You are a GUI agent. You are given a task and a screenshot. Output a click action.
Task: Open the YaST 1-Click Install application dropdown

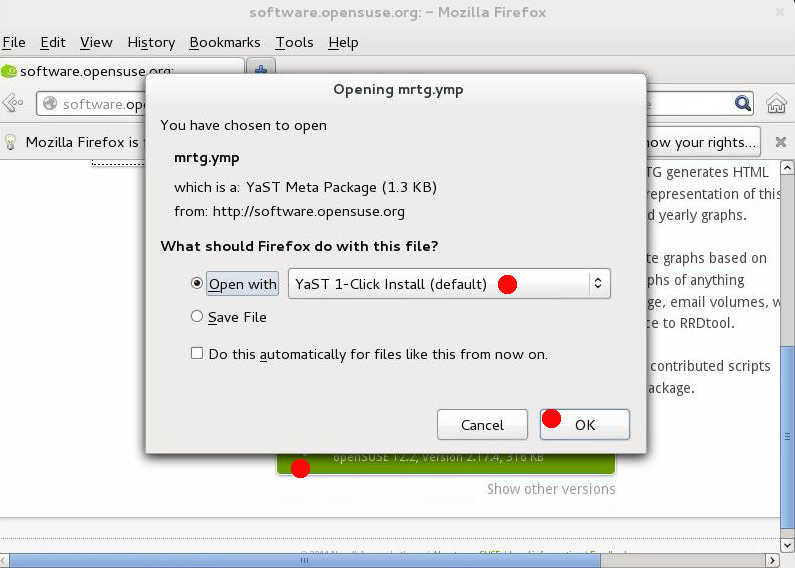point(449,283)
